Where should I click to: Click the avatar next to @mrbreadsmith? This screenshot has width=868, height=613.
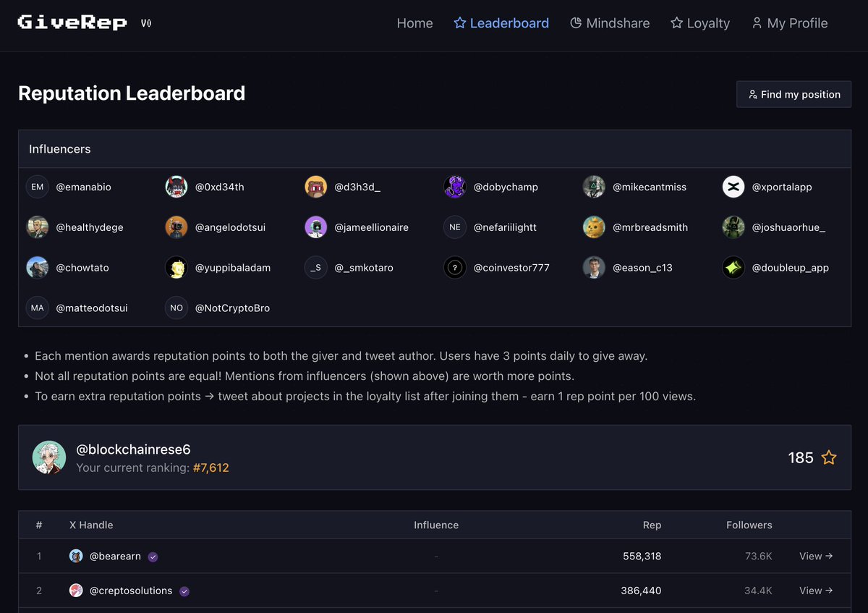[594, 227]
